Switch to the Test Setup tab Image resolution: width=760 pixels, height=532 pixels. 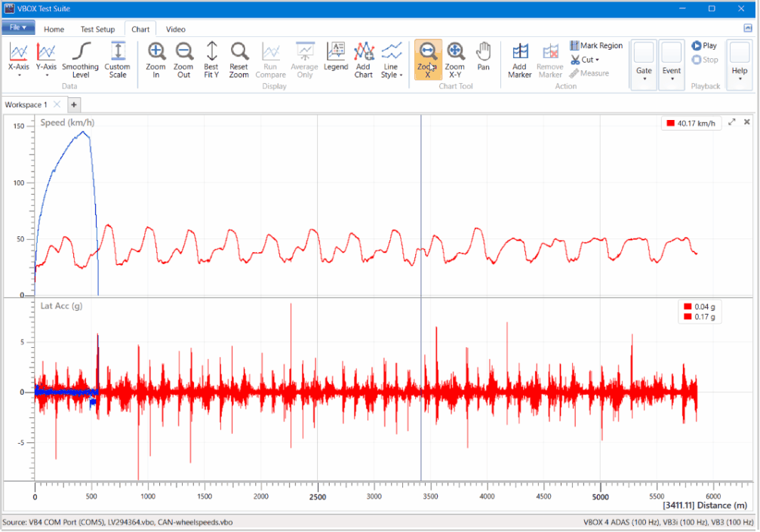(97, 29)
